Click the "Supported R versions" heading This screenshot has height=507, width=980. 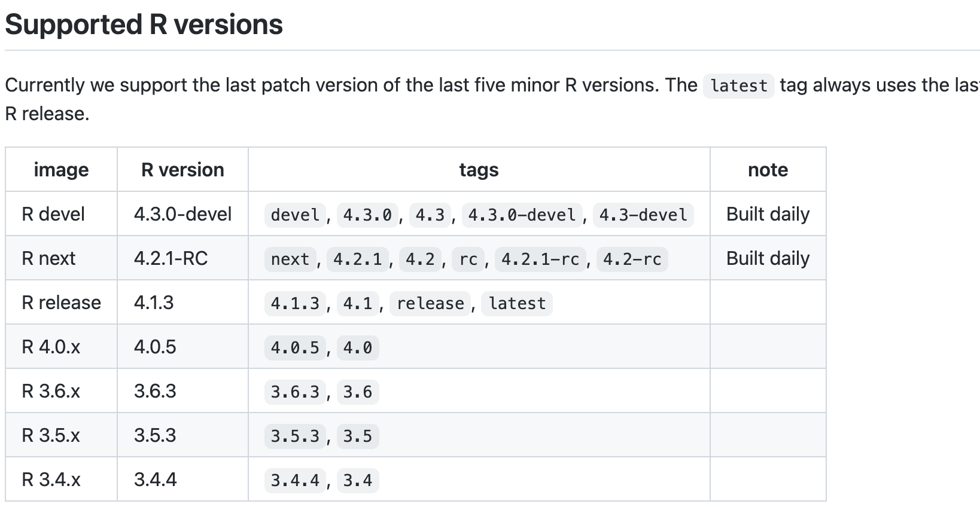point(144,25)
